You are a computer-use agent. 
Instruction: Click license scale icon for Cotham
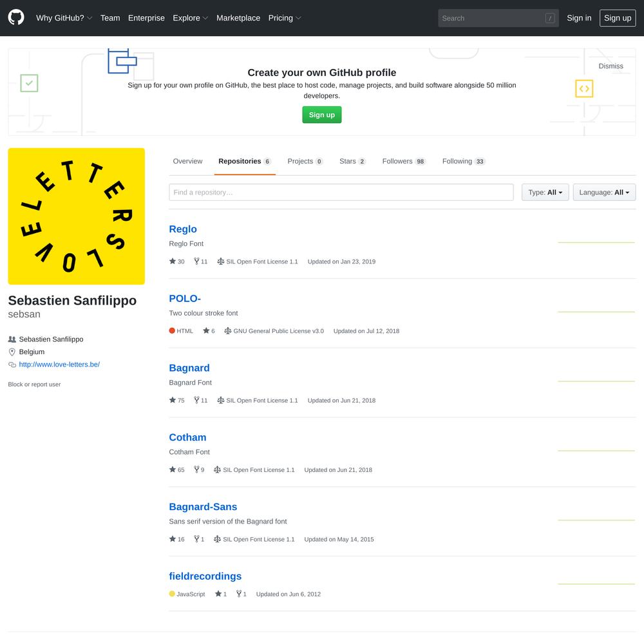click(217, 469)
